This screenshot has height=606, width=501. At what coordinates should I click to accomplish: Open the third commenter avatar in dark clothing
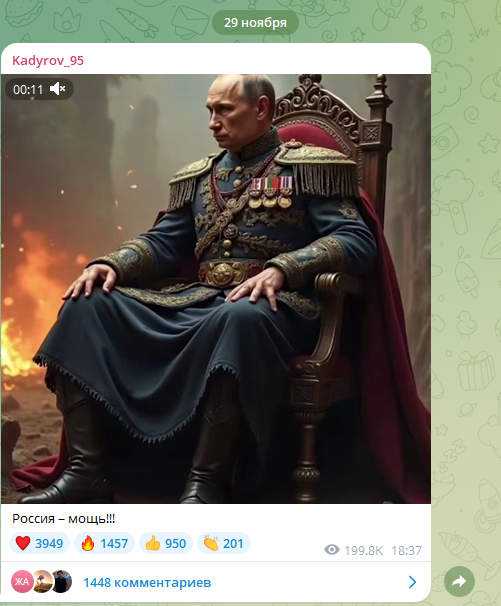click(62, 581)
